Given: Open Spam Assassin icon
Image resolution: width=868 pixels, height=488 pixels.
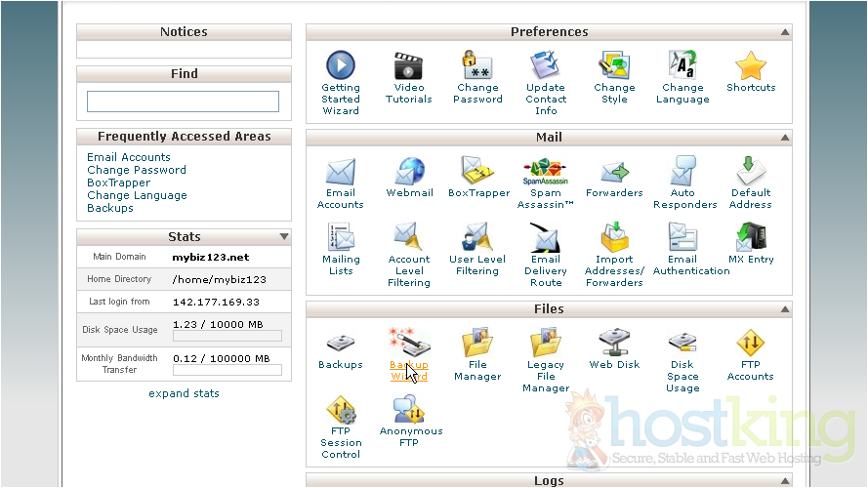Looking at the screenshot, I should [546, 172].
